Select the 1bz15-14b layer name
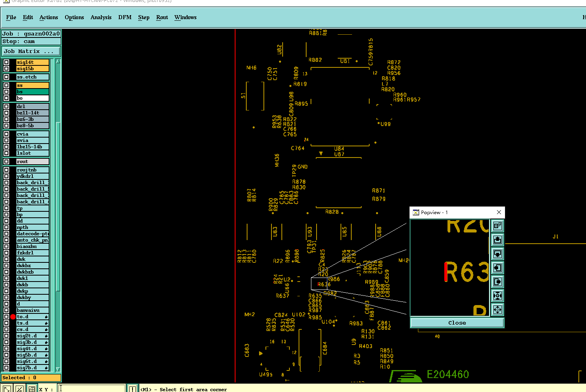This screenshot has width=586, height=392. click(x=32, y=147)
